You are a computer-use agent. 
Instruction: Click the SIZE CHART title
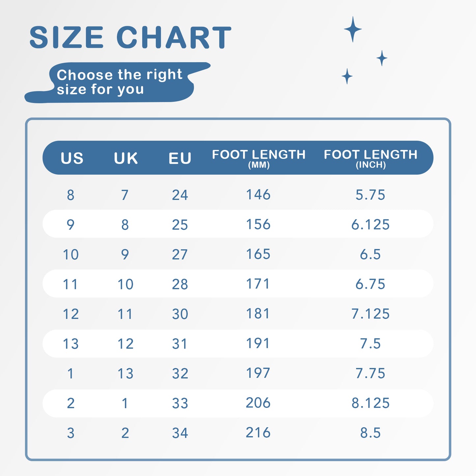[130, 38]
